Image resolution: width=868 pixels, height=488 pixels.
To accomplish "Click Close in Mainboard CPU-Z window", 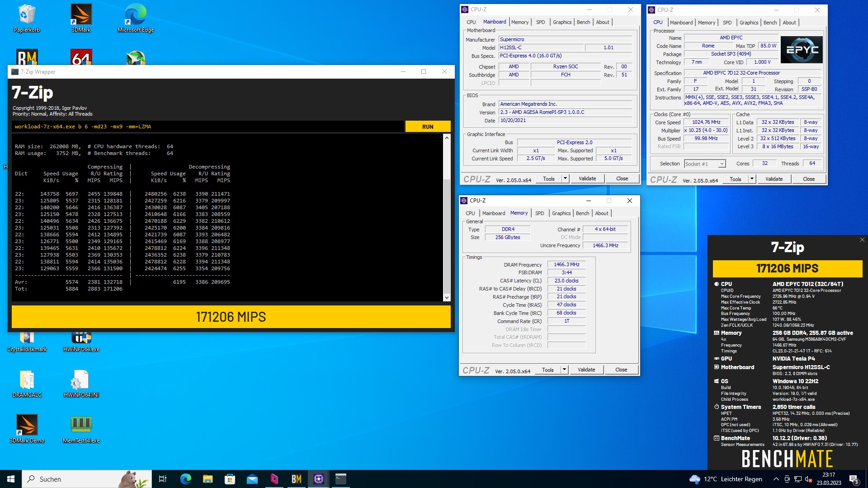I will click(x=622, y=178).
